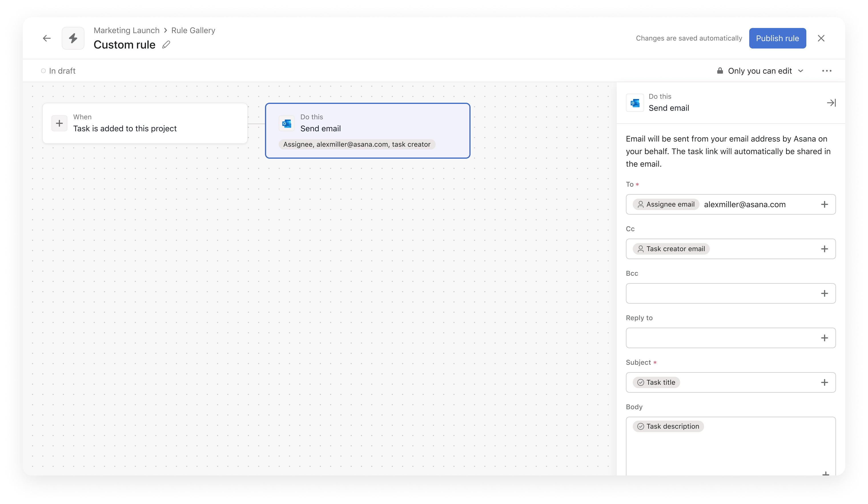Viewport: 868px width, 504px height.
Task: Click the arrow expand icon in Send email panel
Action: click(831, 103)
